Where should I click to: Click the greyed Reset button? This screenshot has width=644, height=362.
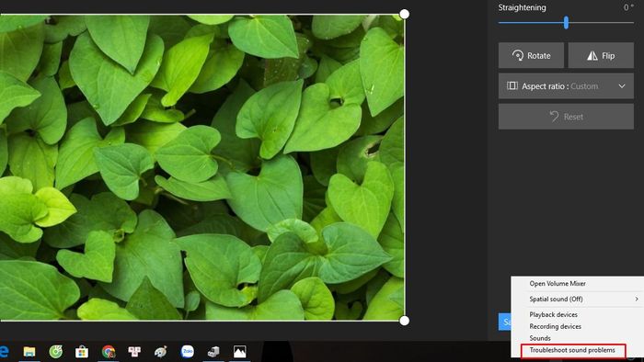tap(566, 117)
